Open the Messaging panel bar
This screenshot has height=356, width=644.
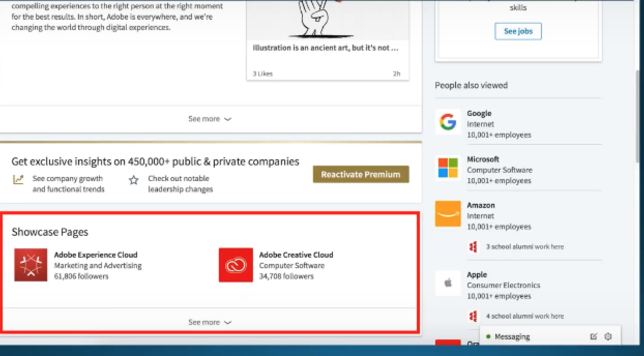tap(533, 336)
